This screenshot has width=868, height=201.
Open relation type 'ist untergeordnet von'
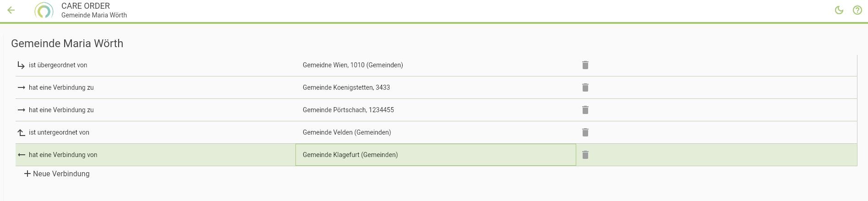(x=59, y=132)
